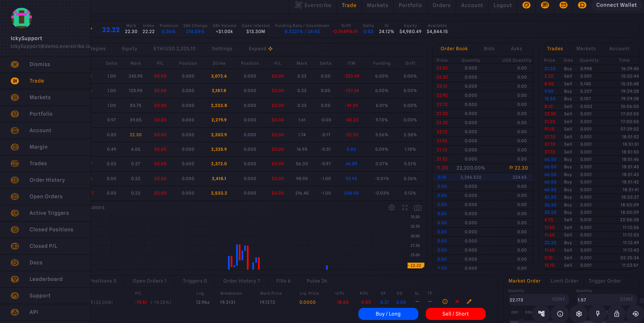Viewport: 644px width, 323px height.
Task: Toggle the FOK order option
Action: coord(528,313)
